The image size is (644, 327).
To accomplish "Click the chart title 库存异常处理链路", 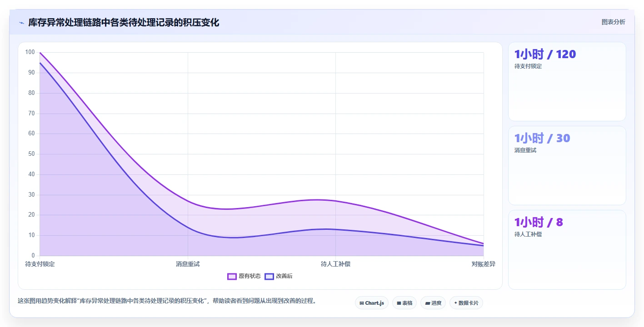I will [x=124, y=22].
